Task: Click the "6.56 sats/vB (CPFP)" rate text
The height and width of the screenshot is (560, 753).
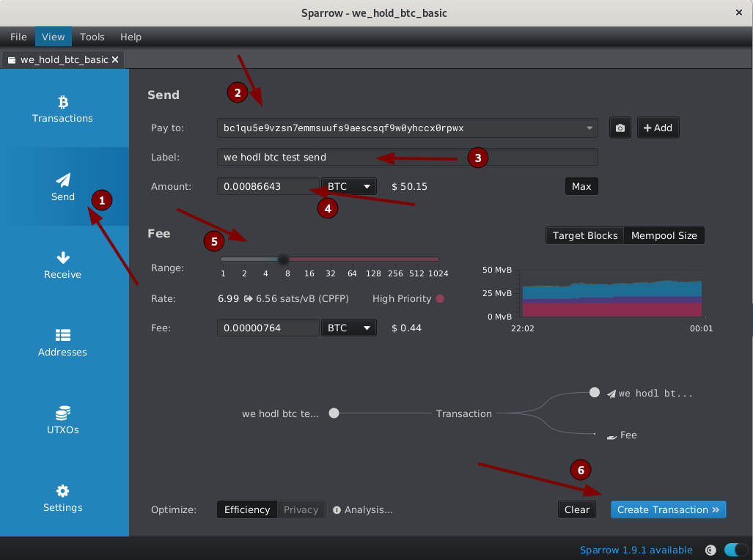Action: coord(303,299)
